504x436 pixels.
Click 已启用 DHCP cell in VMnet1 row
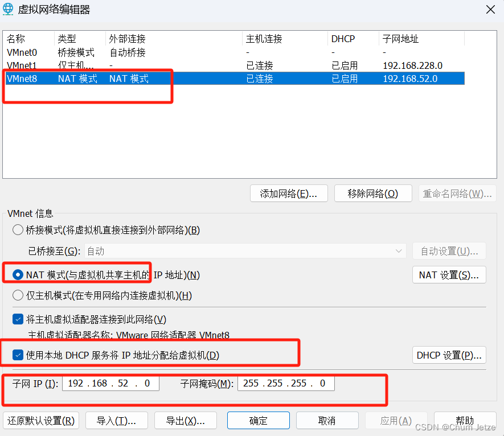[345, 65]
